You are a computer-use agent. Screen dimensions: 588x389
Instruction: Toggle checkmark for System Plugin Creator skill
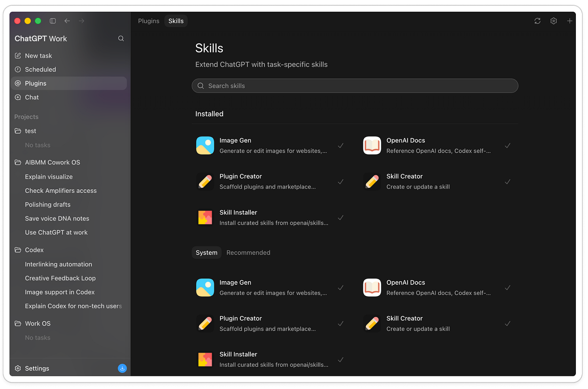(x=340, y=324)
